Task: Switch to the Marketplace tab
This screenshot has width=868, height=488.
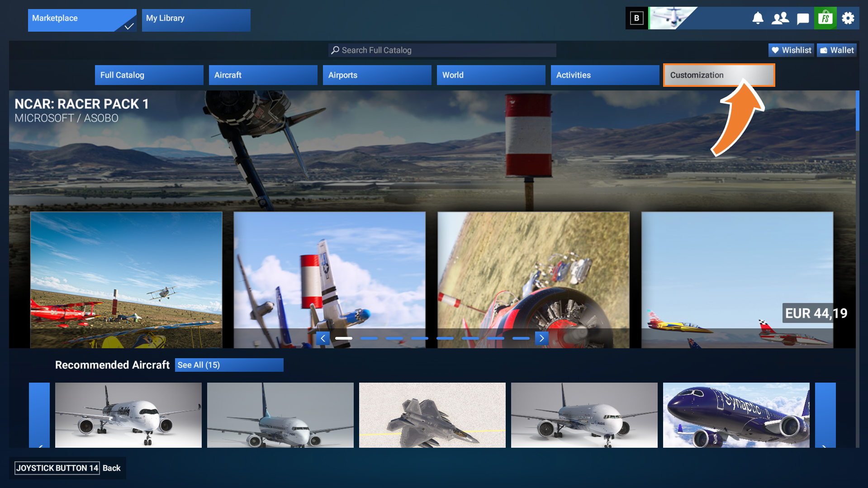Action: tap(82, 20)
